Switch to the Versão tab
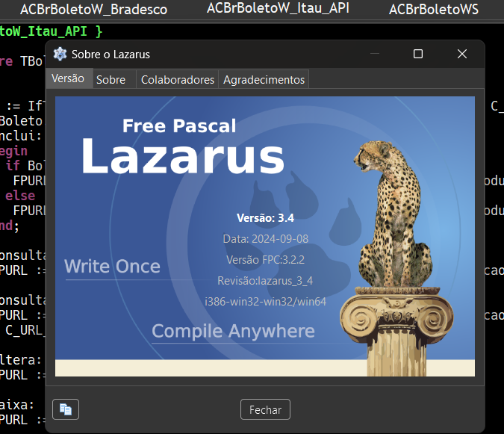Screen dimensions: 504x434 (x=68, y=78)
